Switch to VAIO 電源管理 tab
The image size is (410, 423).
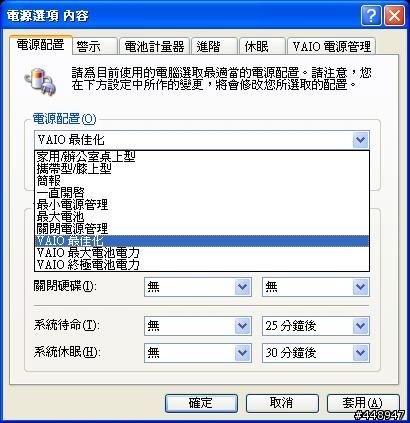[332, 46]
